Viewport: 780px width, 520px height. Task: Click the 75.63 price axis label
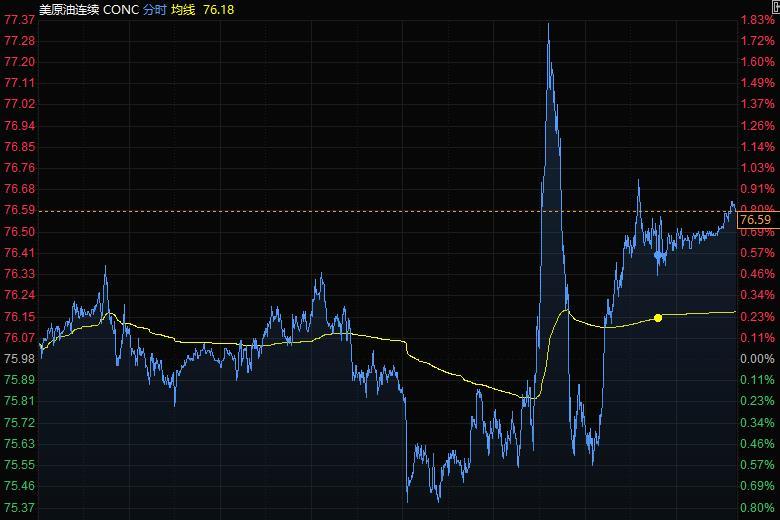tap(20, 443)
